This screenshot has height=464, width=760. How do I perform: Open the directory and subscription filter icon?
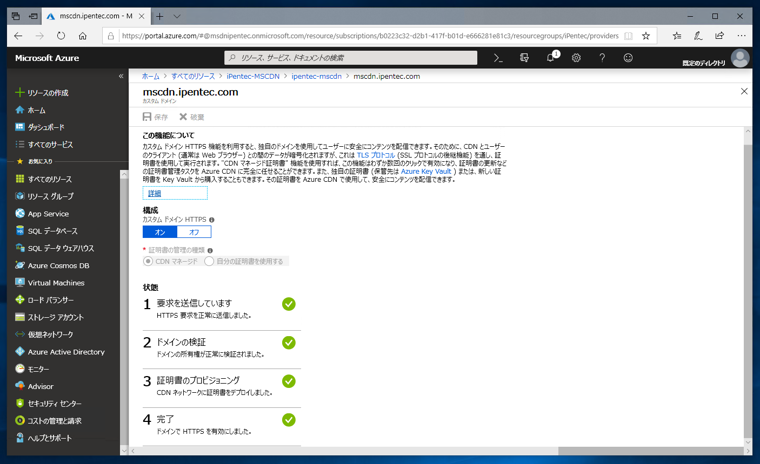tap(524, 58)
